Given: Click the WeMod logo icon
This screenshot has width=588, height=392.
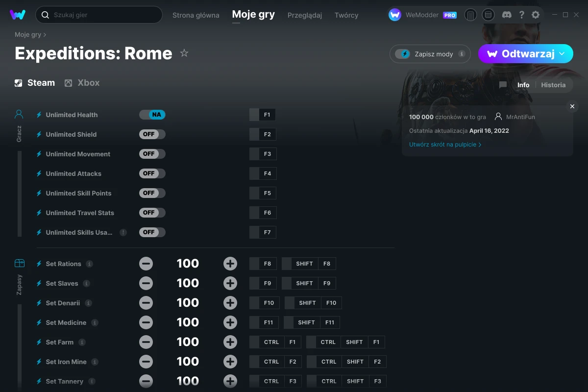Looking at the screenshot, I should click(18, 15).
